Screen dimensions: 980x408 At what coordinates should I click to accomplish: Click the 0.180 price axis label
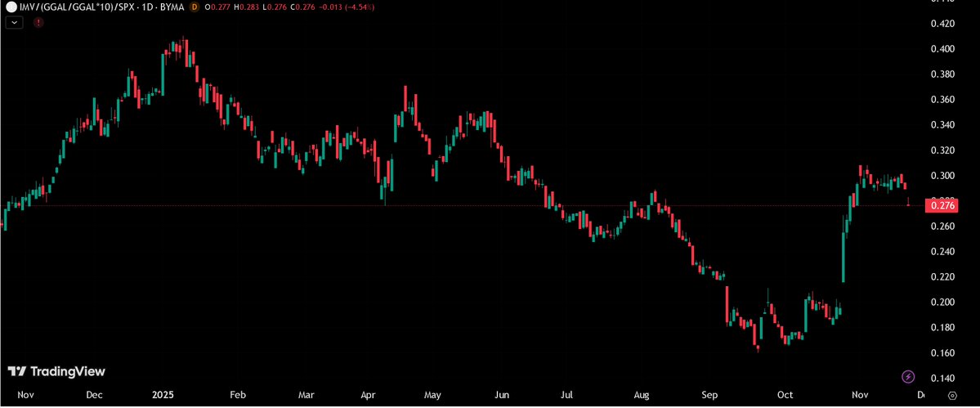942,327
